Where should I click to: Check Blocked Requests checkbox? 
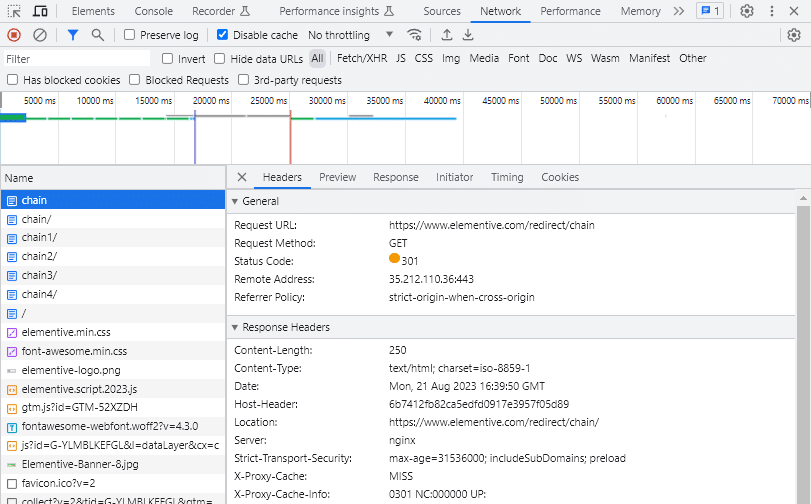click(x=134, y=80)
